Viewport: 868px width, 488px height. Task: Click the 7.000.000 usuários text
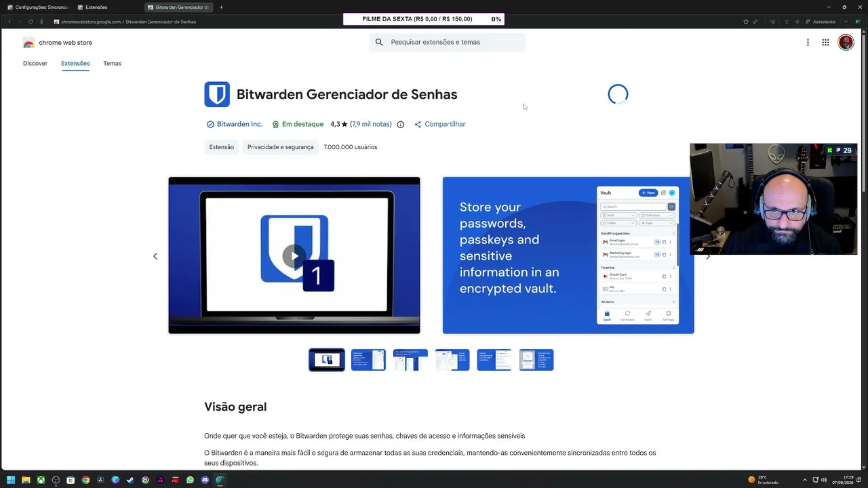point(351,147)
